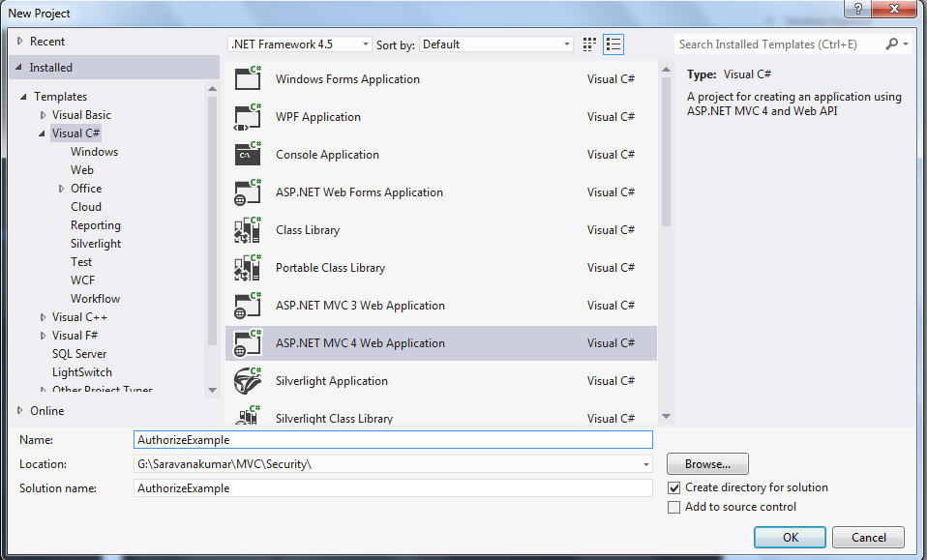Open the search options dropdown arrow
Image resolution: width=927 pixels, height=560 pixels.
[x=906, y=44]
